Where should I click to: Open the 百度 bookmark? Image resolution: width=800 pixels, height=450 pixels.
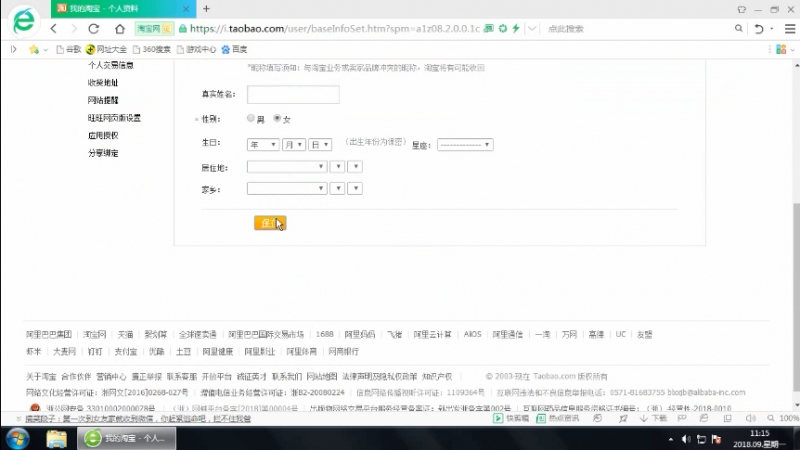pyautogui.click(x=234, y=49)
